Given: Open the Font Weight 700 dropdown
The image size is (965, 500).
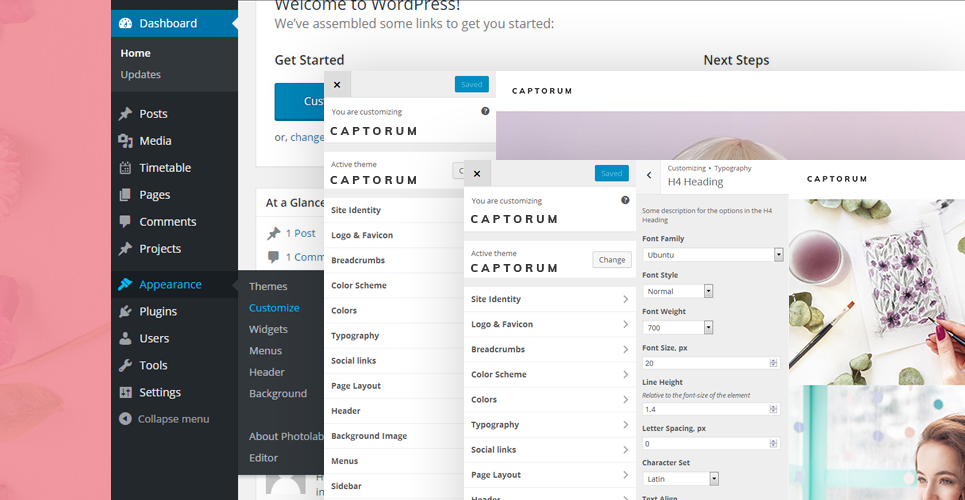Looking at the screenshot, I should click(x=678, y=328).
